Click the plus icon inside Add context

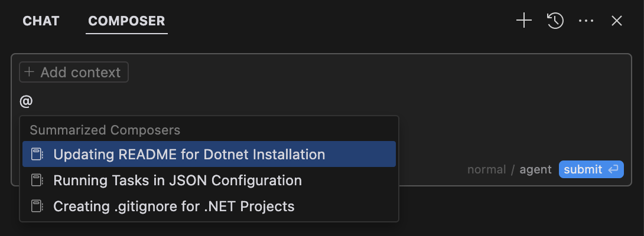click(x=29, y=72)
